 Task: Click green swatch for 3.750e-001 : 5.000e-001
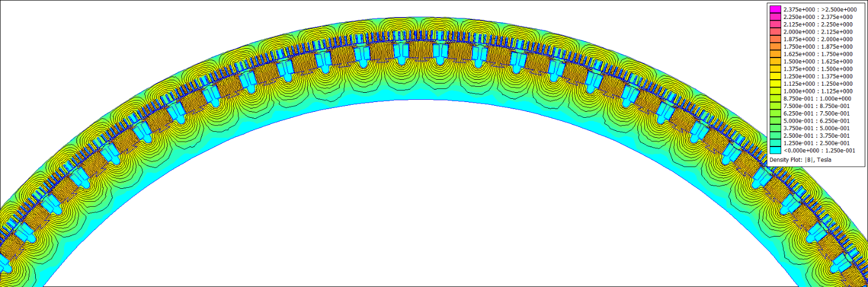[x=775, y=128]
